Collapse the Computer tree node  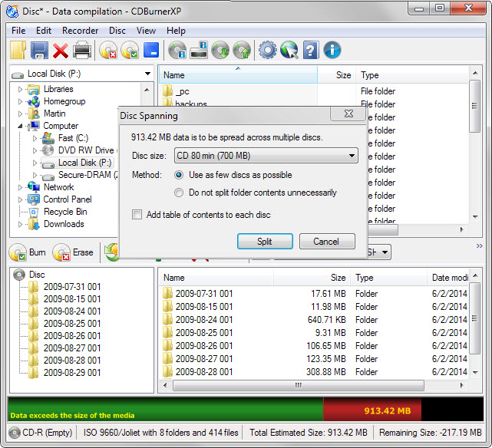21,126
